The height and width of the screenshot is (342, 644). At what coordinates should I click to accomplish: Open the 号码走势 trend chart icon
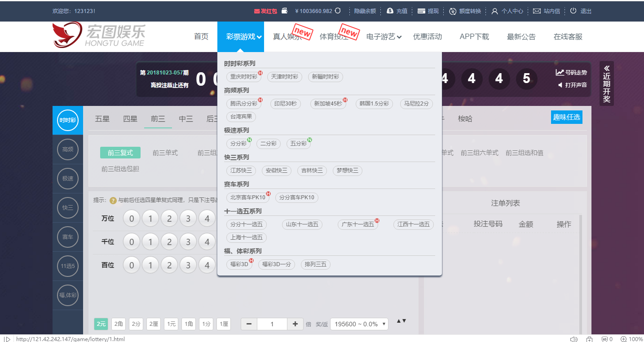coord(560,72)
